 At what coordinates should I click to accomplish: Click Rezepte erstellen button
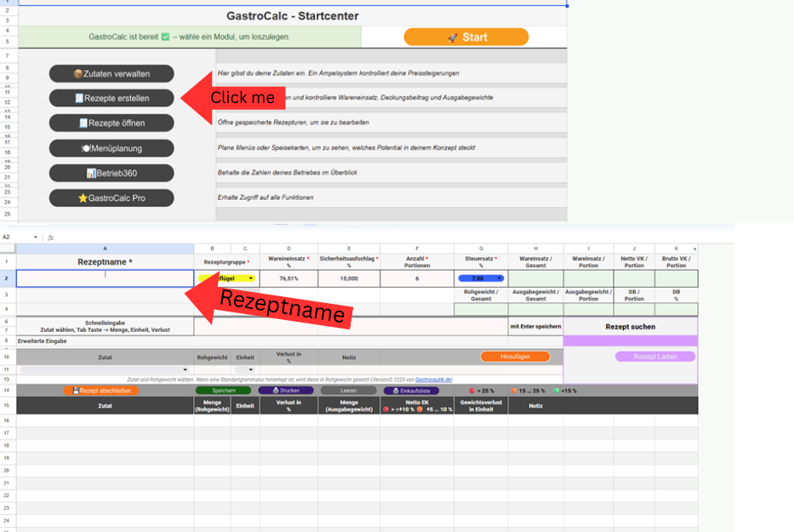point(111,98)
